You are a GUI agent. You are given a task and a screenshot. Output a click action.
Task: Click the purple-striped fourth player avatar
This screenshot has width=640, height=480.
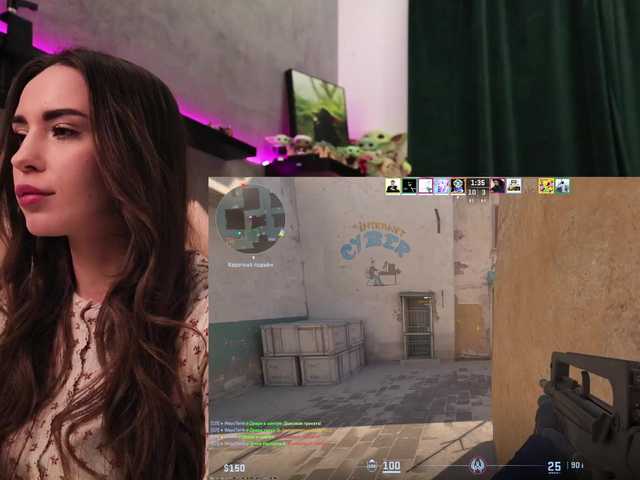[x=442, y=186]
